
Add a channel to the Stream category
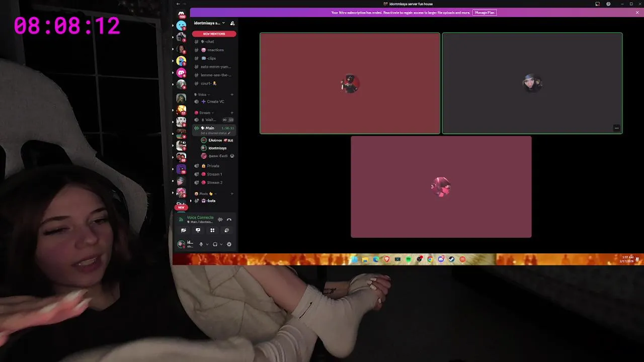click(232, 113)
